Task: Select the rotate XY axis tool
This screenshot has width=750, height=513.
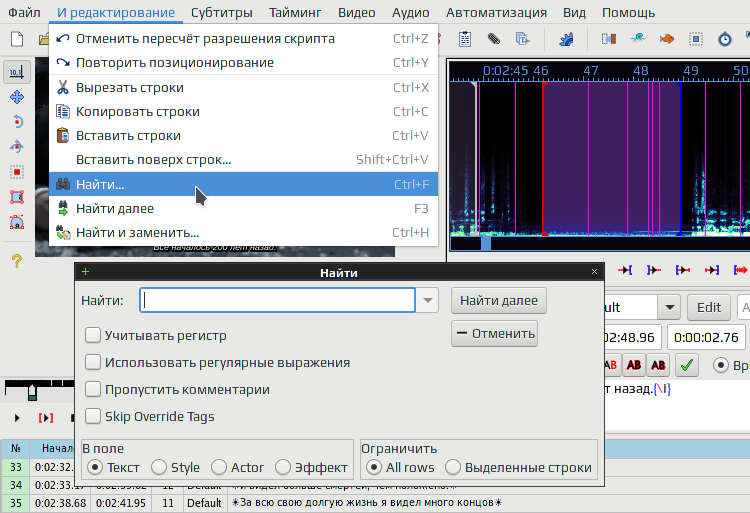Action: [x=17, y=147]
